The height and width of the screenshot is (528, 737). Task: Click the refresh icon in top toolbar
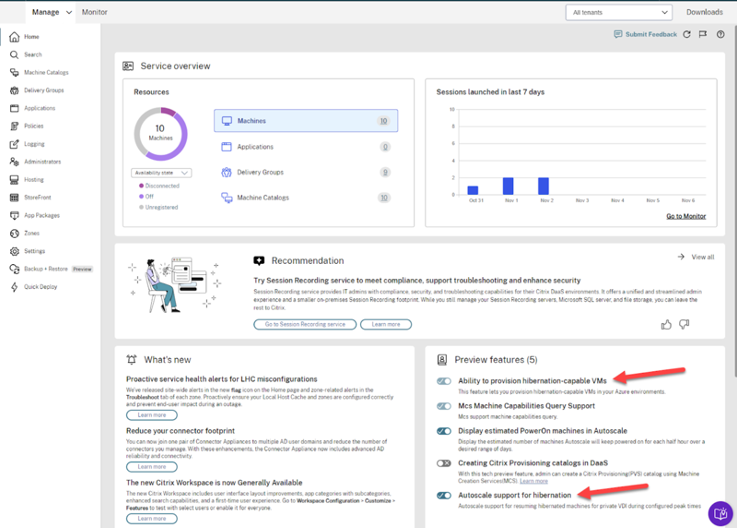pos(687,34)
